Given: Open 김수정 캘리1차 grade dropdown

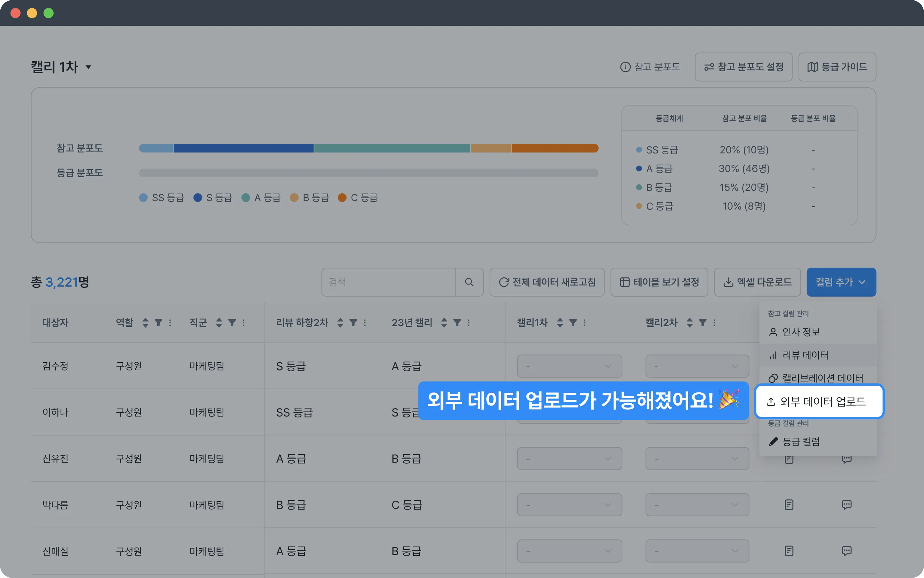Looking at the screenshot, I should 569,366.
